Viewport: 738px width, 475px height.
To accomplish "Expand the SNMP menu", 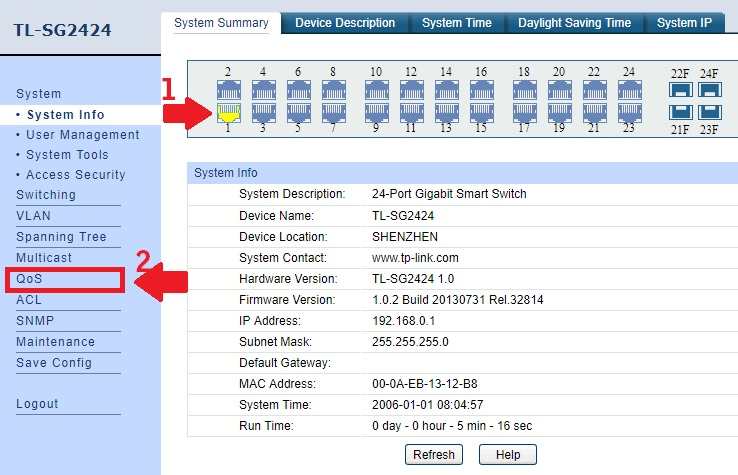I will pos(35,321).
